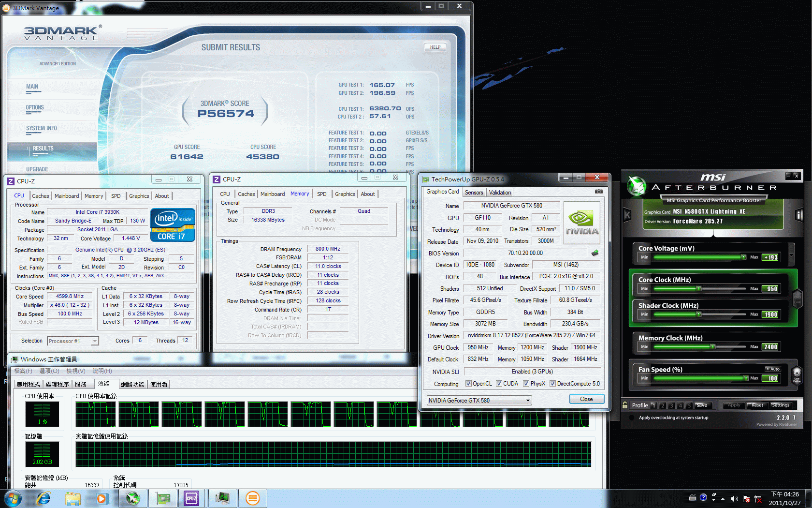Click Core Voltage +193 value field
This screenshot has width=812, height=508.
pos(771,257)
